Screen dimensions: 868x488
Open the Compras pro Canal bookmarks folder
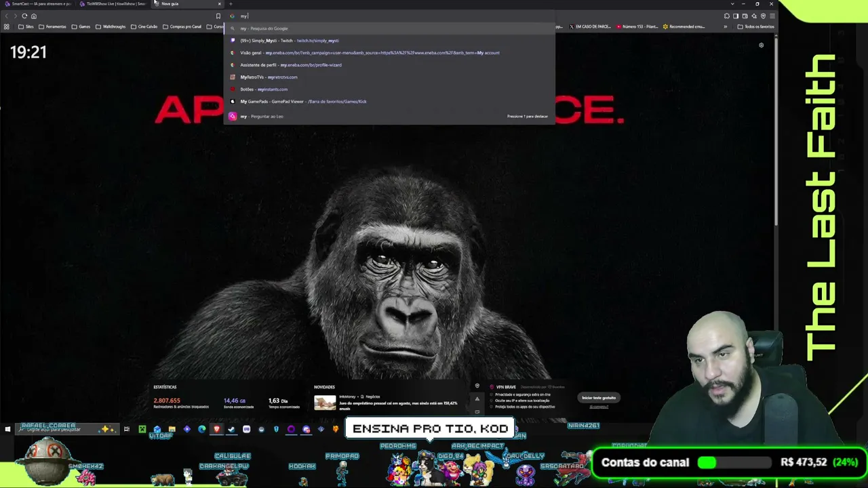[x=182, y=26]
